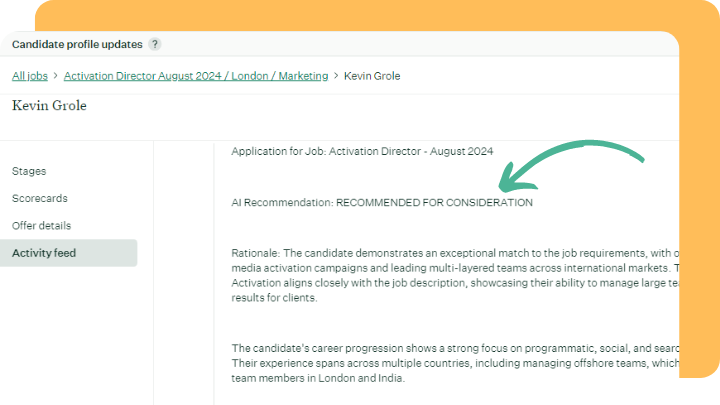Click the Candidate profile updates title
The width and height of the screenshot is (720, 405).
77,44
